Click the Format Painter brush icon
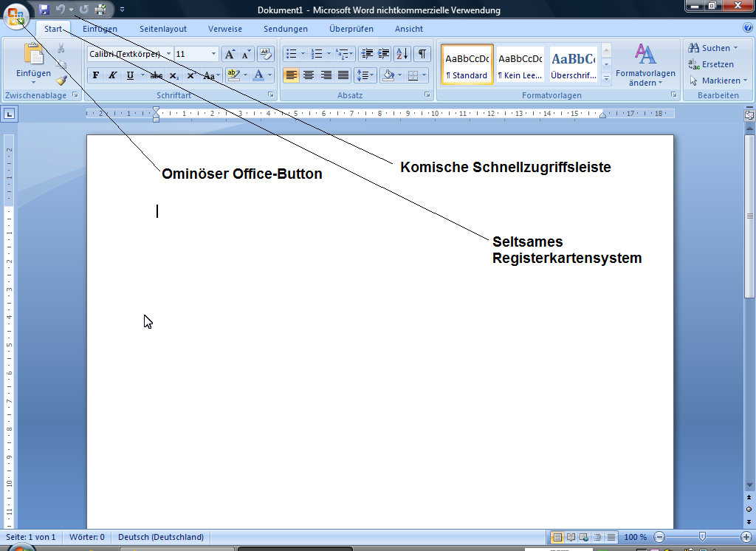This screenshot has width=756, height=551. pyautogui.click(x=61, y=80)
